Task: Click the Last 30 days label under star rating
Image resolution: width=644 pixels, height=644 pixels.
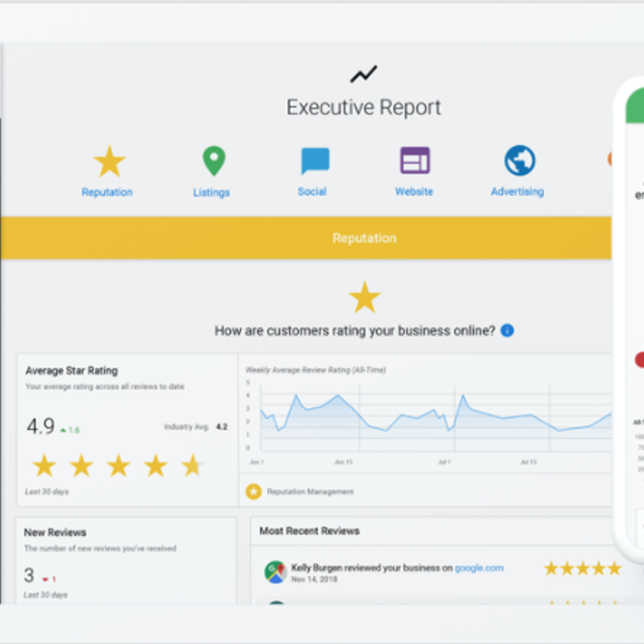Action: click(x=47, y=492)
